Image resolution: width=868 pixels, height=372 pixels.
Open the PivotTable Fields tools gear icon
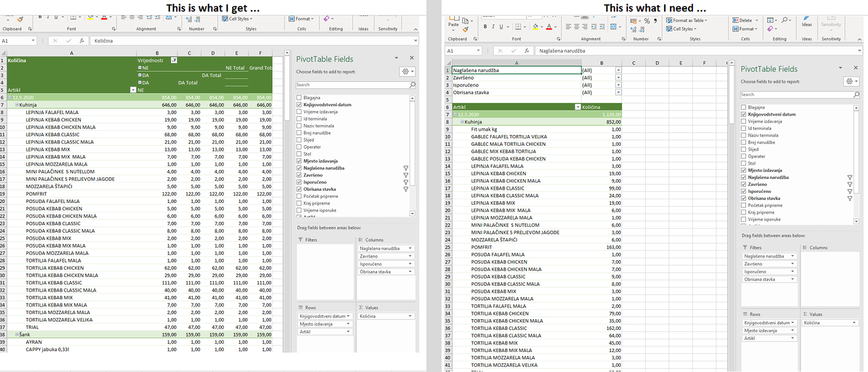(x=849, y=81)
